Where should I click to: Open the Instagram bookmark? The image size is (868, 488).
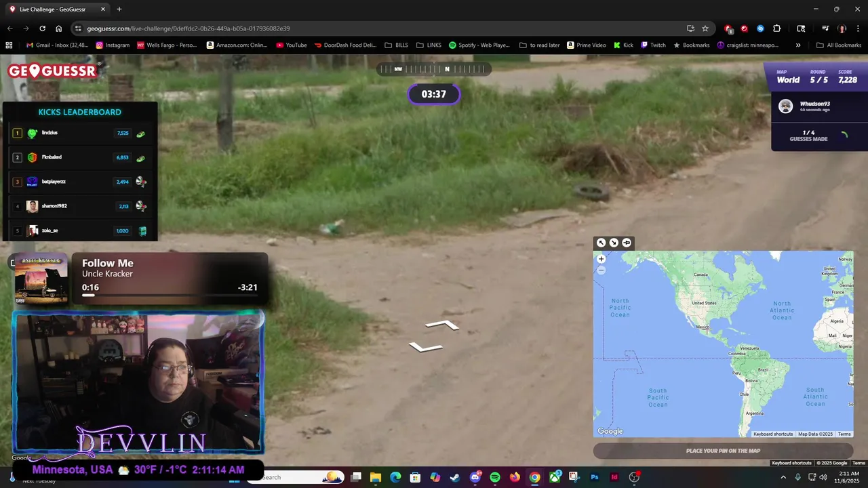tap(113, 45)
